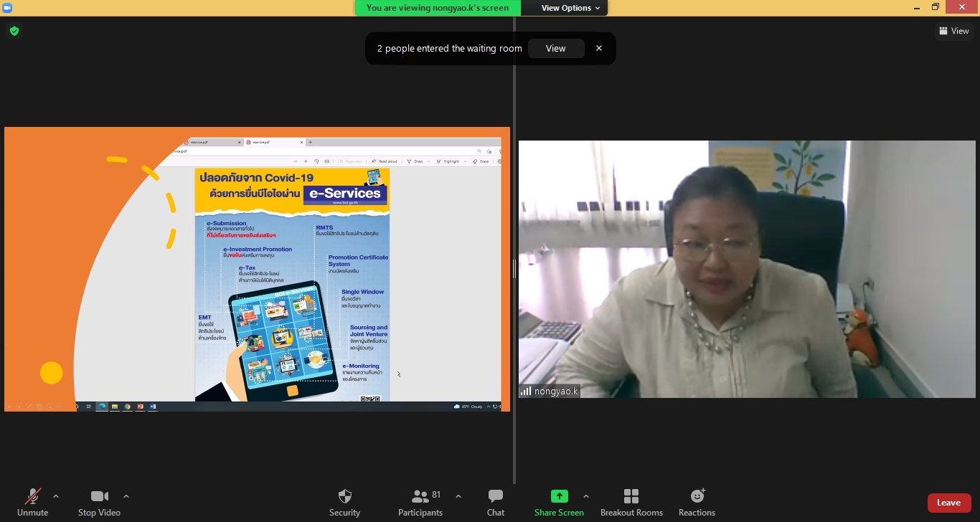Click the Edge icon in shared taskbar

(102, 407)
